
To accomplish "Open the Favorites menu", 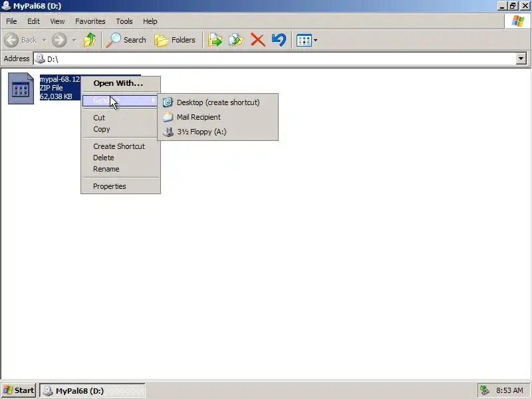I will coord(90,21).
